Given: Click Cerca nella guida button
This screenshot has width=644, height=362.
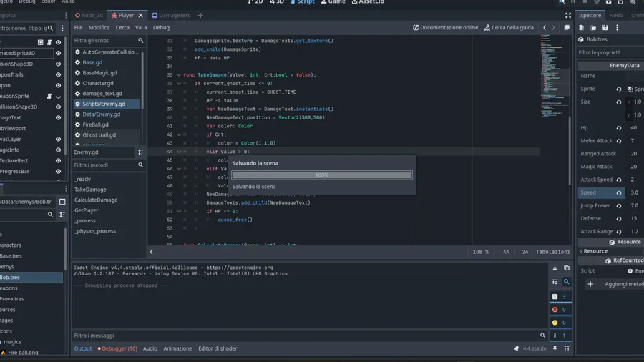Looking at the screenshot, I should coord(509,27).
